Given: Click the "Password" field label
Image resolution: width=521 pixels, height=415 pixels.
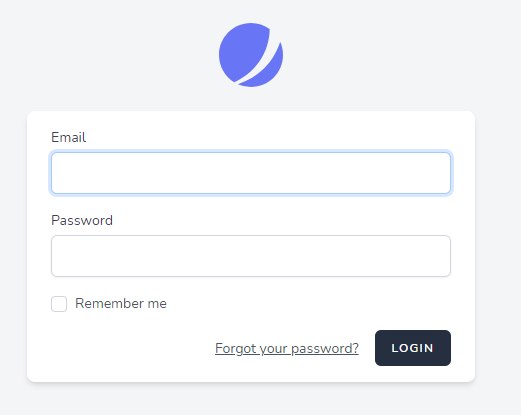Looking at the screenshot, I should point(82,220).
